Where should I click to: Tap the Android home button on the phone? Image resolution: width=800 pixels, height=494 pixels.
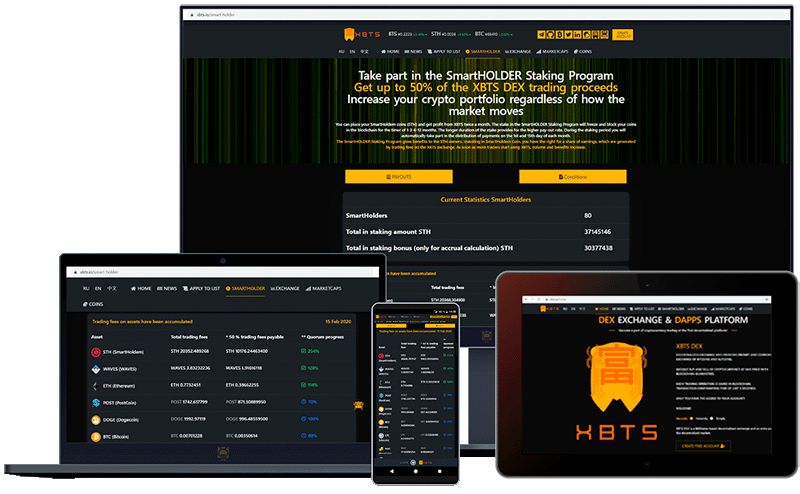[415, 472]
